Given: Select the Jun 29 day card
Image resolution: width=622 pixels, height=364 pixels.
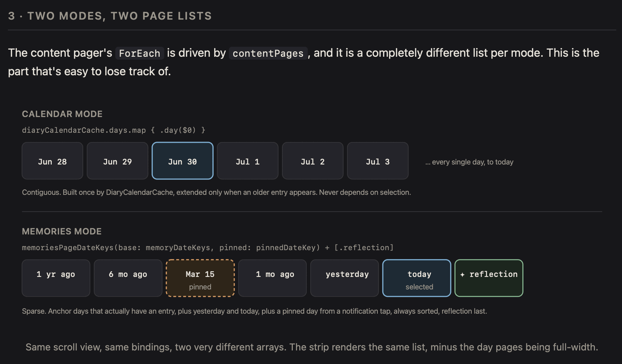Looking at the screenshot, I should 117,161.
